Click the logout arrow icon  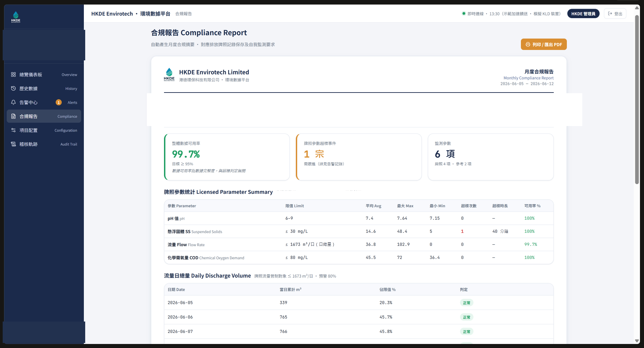tap(610, 14)
